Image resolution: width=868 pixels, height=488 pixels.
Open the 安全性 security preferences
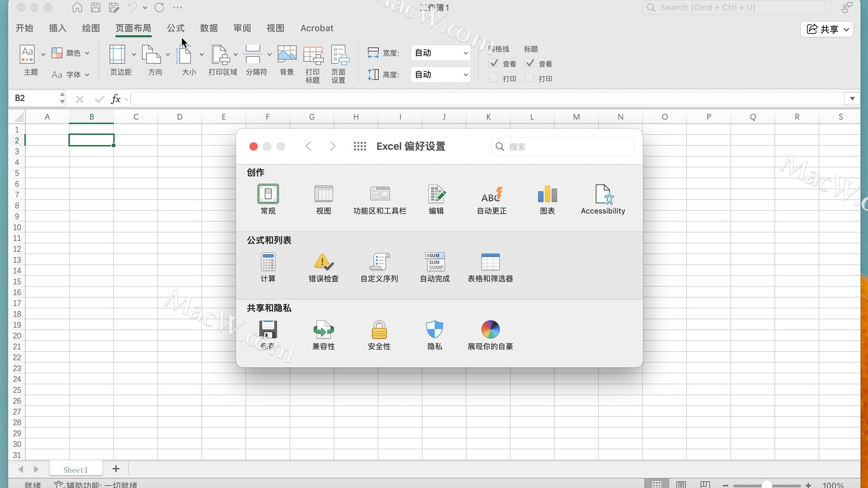[379, 335]
